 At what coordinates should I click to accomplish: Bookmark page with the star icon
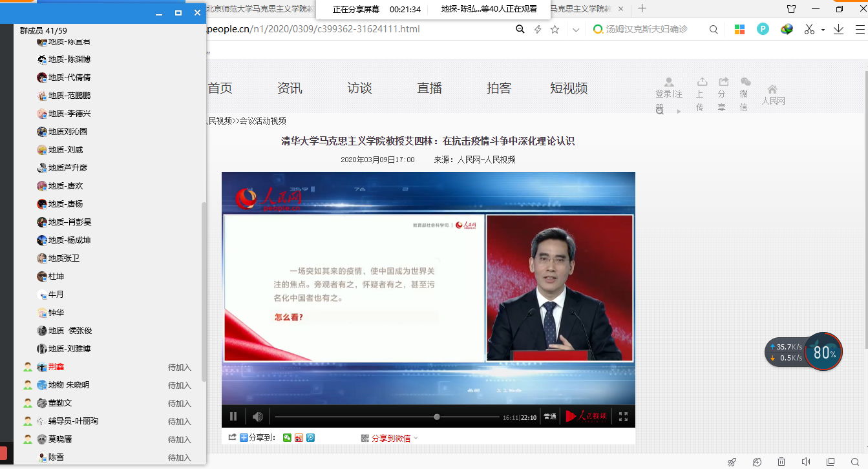pos(555,30)
